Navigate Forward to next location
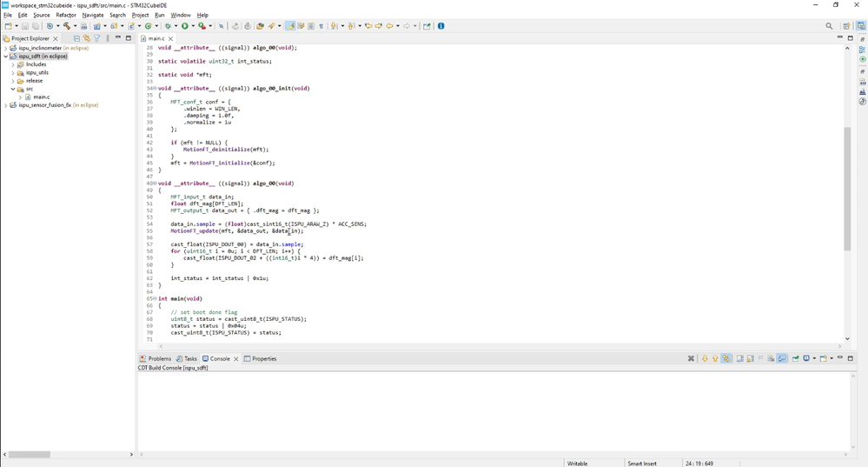 pos(407,26)
